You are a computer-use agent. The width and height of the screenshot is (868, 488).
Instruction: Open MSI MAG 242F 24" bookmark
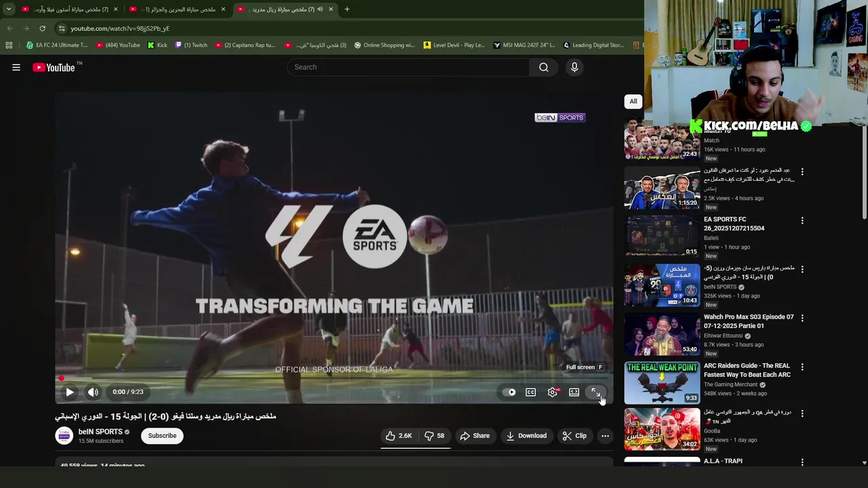(x=524, y=45)
